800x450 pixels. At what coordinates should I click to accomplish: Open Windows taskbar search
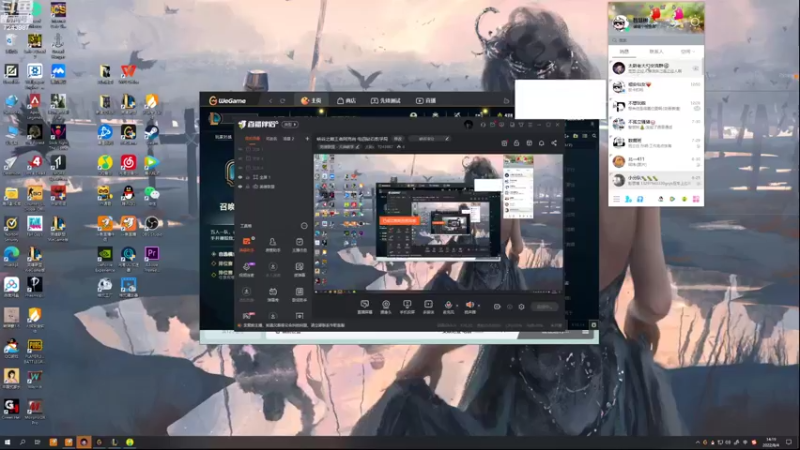pos(22,442)
